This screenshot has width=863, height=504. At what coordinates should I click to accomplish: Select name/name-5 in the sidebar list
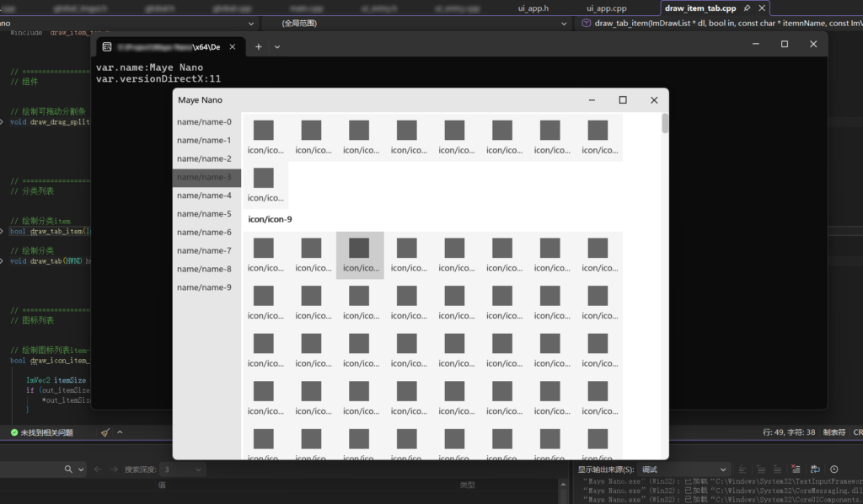coord(204,214)
